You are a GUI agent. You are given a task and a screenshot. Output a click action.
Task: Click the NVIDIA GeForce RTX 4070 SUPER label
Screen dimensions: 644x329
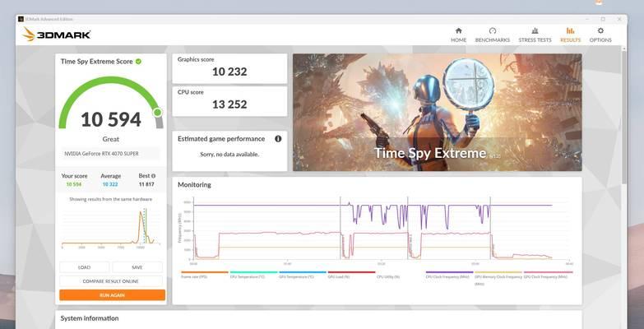[x=101, y=154]
